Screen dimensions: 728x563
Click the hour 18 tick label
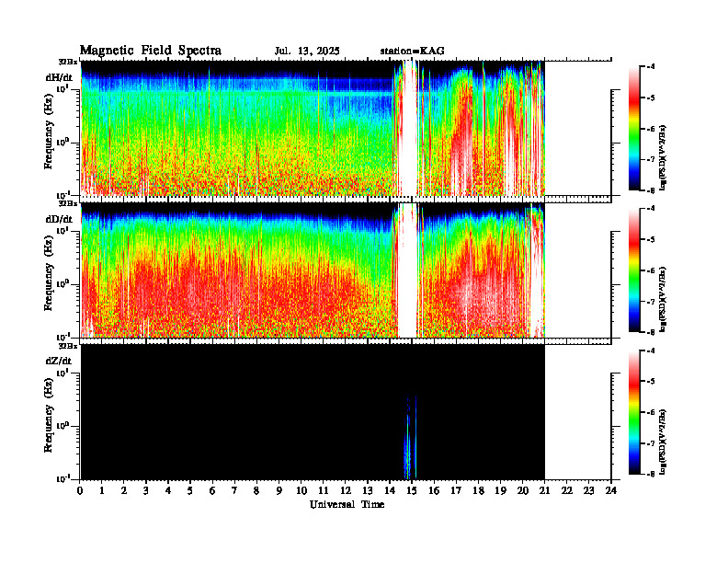click(x=478, y=490)
